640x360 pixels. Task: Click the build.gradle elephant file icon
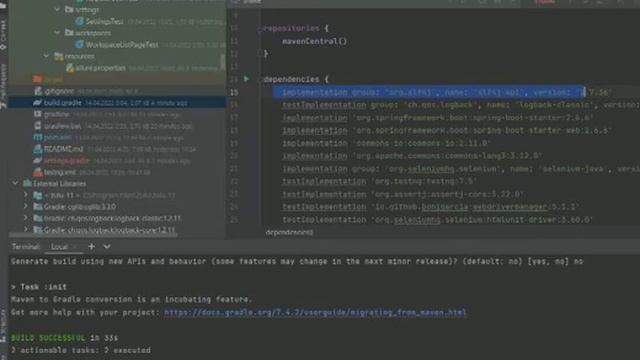click(x=38, y=103)
